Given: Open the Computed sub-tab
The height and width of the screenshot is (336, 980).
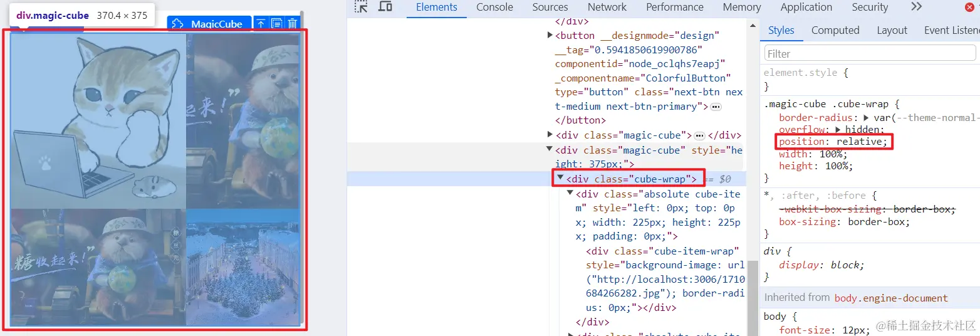Looking at the screenshot, I should (835, 30).
